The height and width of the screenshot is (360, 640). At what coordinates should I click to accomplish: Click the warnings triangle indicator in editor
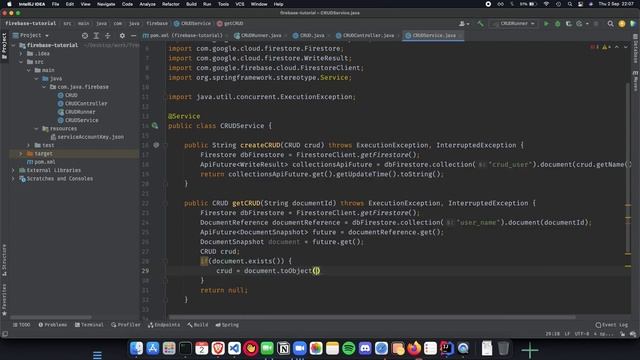pyautogui.click(x=606, y=47)
